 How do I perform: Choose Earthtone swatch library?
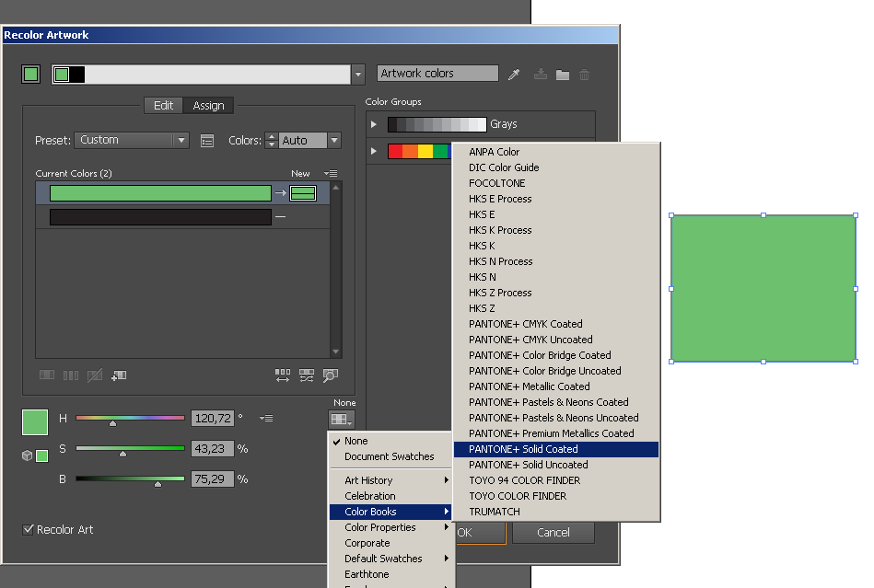[390, 574]
